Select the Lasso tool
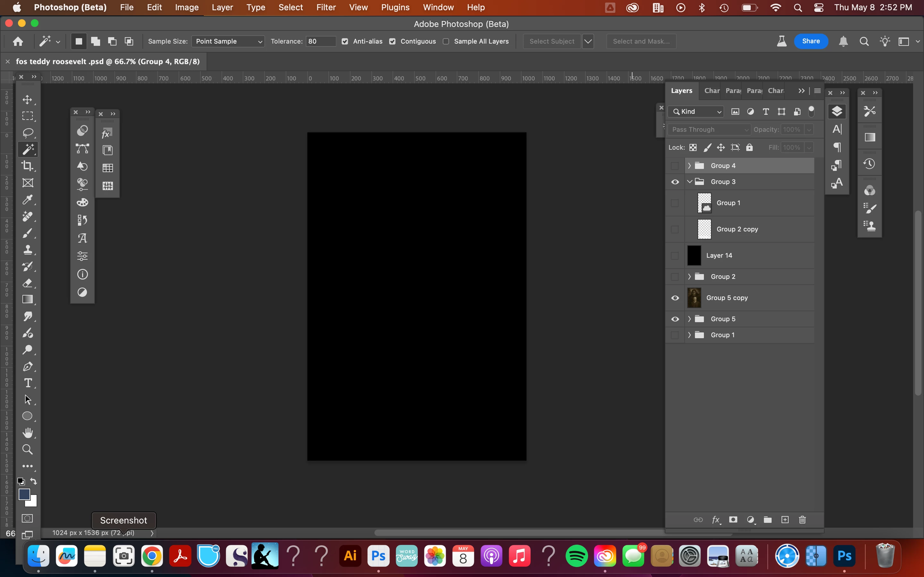The image size is (924, 577). 28,133
